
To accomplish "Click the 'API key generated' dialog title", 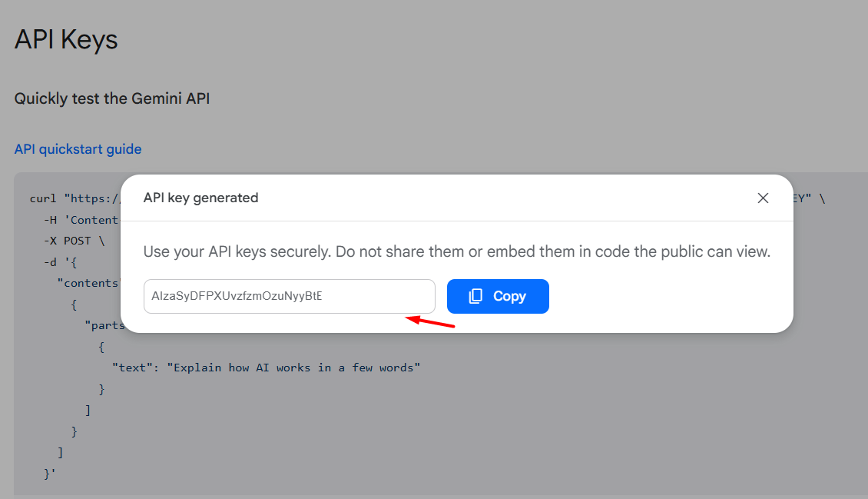I will (201, 198).
